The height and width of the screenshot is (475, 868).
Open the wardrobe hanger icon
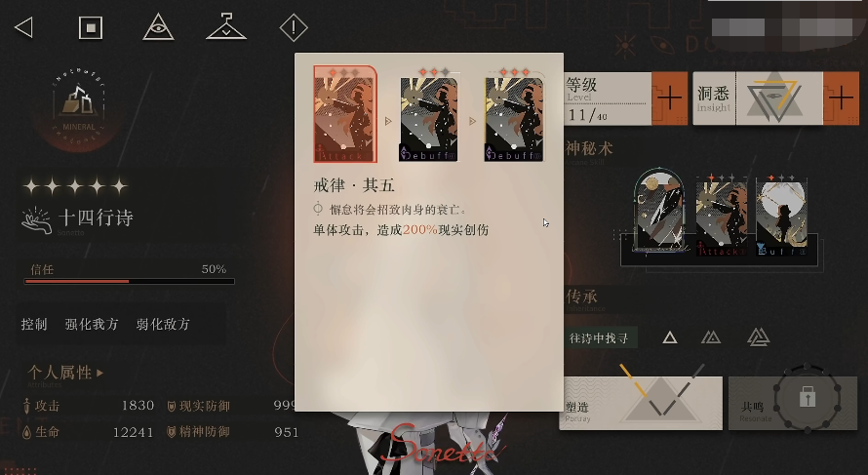click(x=226, y=26)
